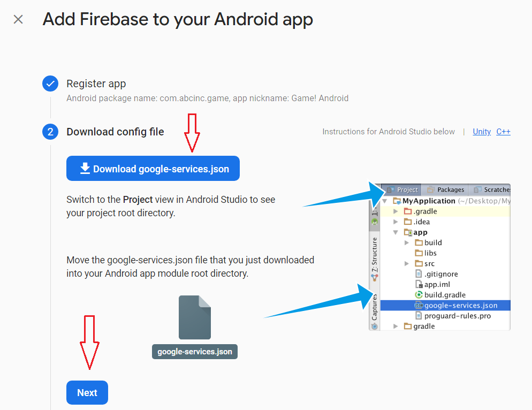Expand the .gradle folder arrow
This screenshot has width=532, height=410.
pyautogui.click(x=396, y=211)
